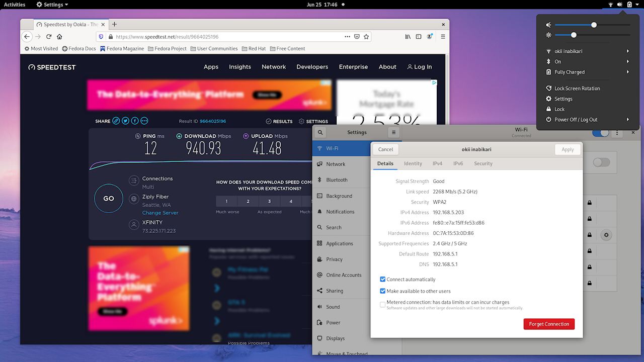
Task: Open Firefox page actions three-dot menu
Action: [x=347, y=37]
